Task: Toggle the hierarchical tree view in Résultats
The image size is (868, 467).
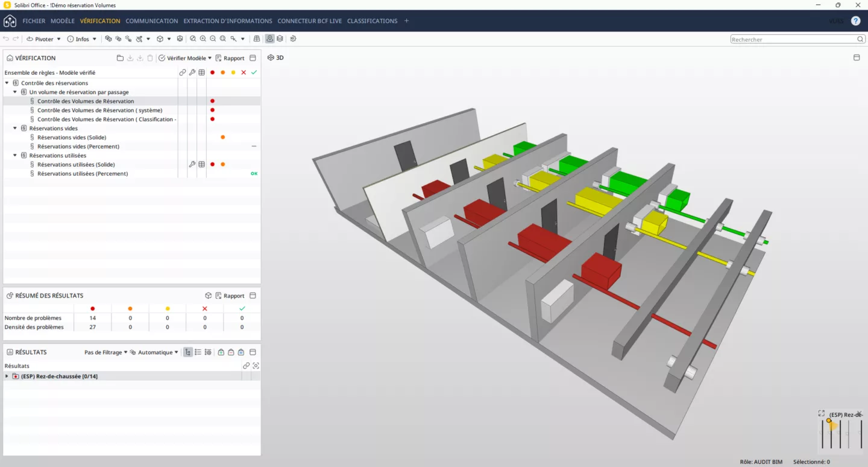Action: [188, 352]
